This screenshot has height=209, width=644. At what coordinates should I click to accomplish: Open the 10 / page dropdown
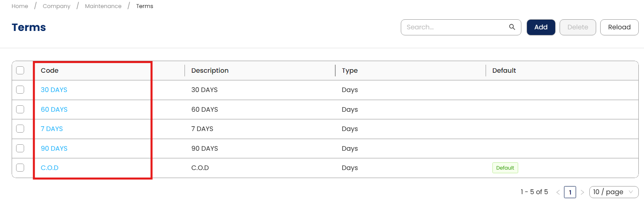click(613, 192)
